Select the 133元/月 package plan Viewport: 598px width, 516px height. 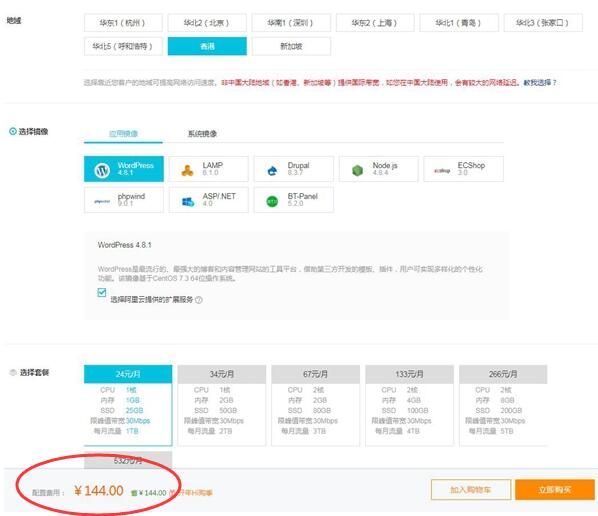(x=409, y=405)
